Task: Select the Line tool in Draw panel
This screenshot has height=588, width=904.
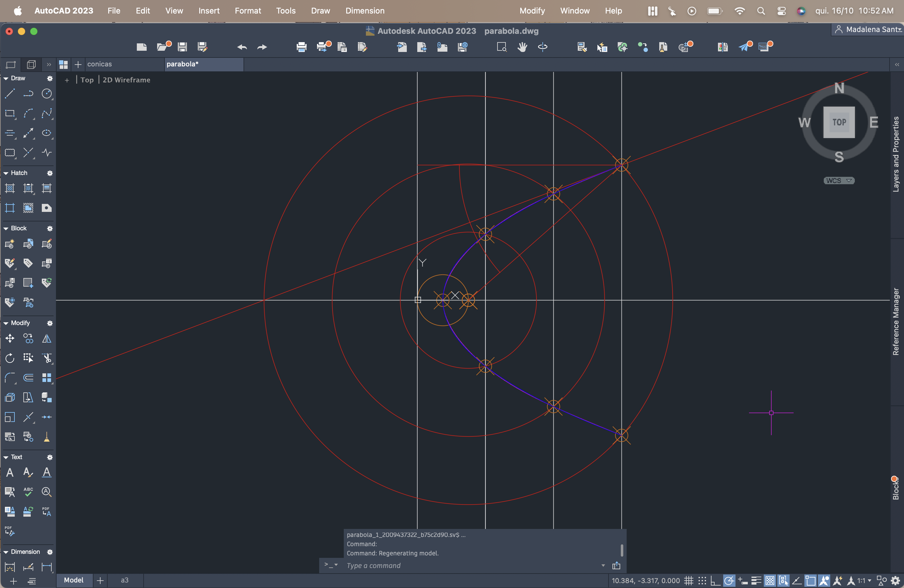Action: [10, 93]
